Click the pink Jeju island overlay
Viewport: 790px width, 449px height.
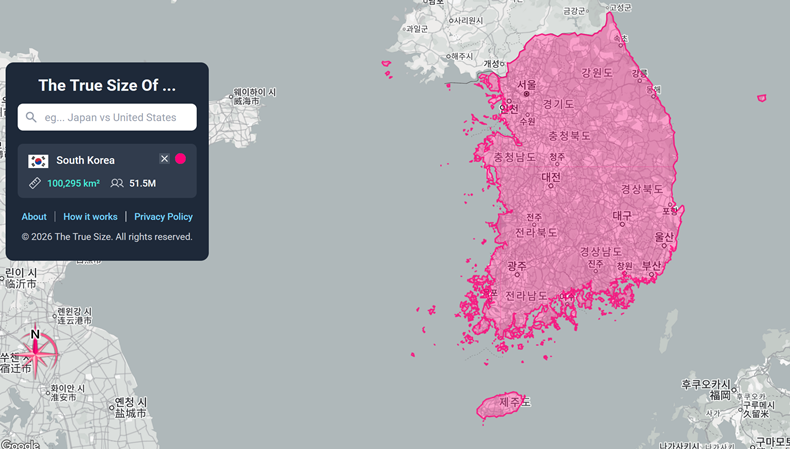click(x=500, y=406)
